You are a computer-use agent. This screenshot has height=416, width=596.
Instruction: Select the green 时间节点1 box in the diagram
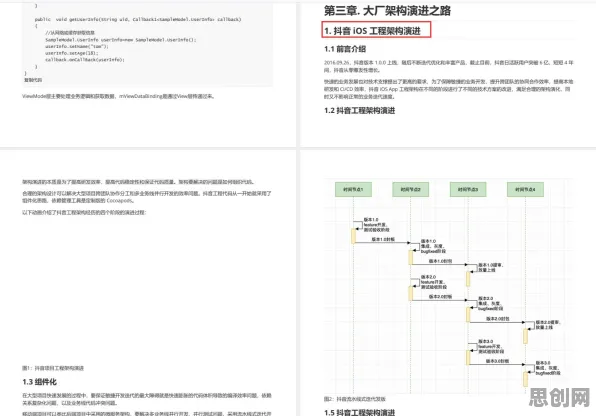click(x=353, y=189)
